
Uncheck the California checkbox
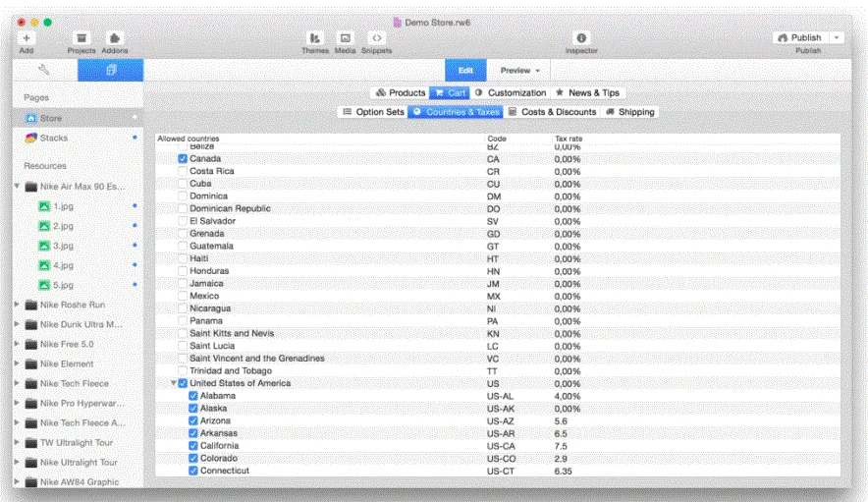pyautogui.click(x=193, y=445)
